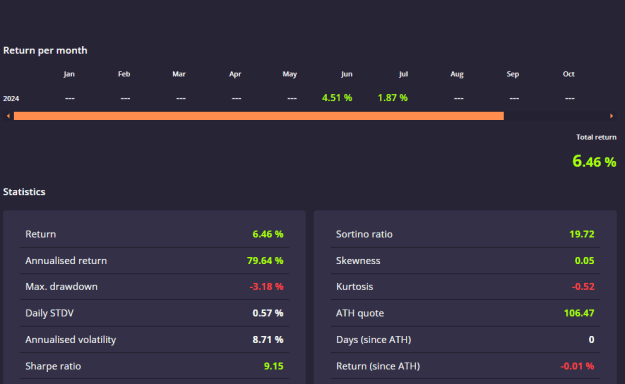
Task: Click the Sharpe ratio label
Action: (x=53, y=366)
